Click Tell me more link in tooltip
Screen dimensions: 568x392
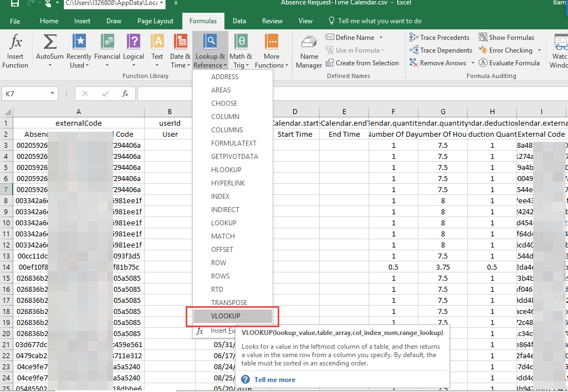[275, 380]
